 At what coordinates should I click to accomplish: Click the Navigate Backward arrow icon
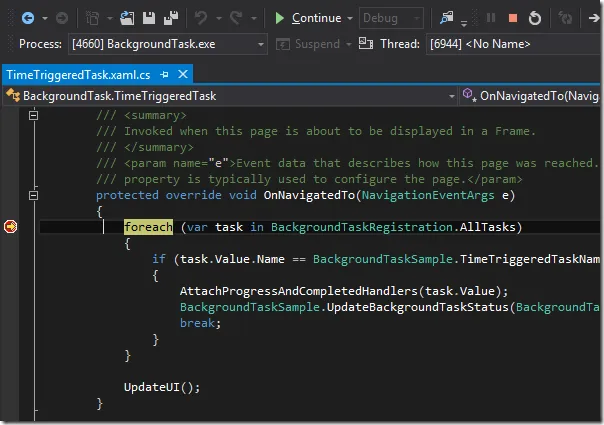pos(27,18)
